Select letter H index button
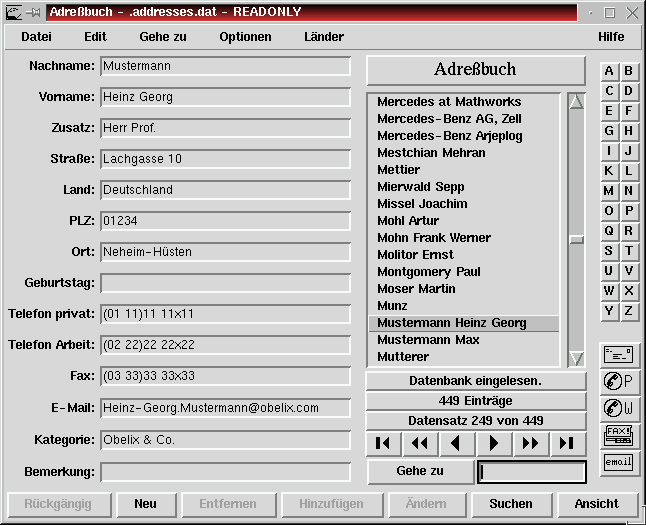Screen dimensions: 646x525 pos(628,131)
